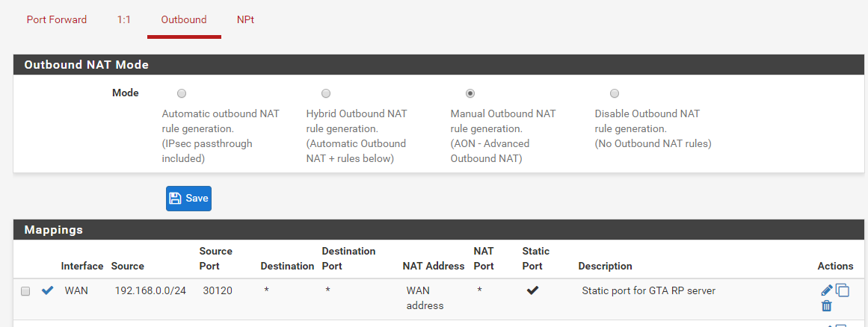The height and width of the screenshot is (327, 868).
Task: Click description 'Static port for GTA RP server'
Action: (648, 290)
